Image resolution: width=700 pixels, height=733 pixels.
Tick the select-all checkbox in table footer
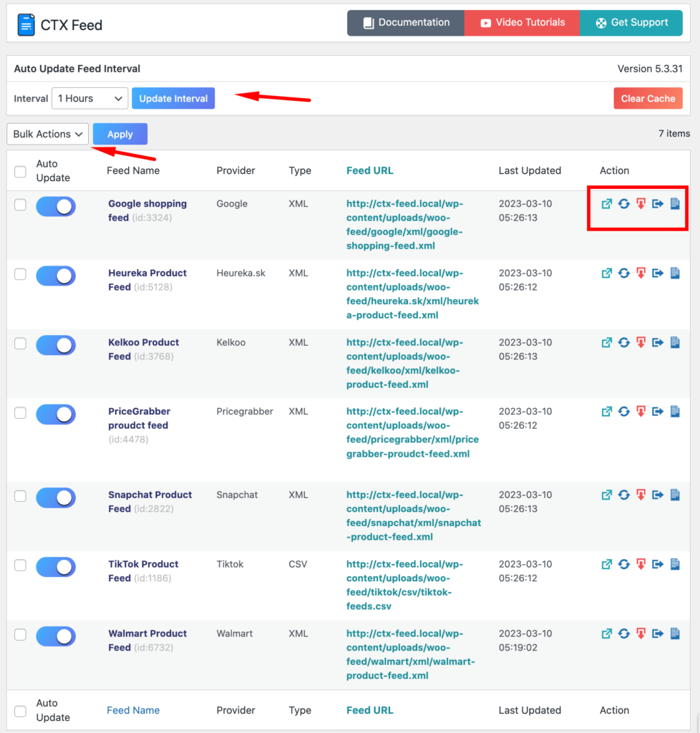click(x=20, y=711)
